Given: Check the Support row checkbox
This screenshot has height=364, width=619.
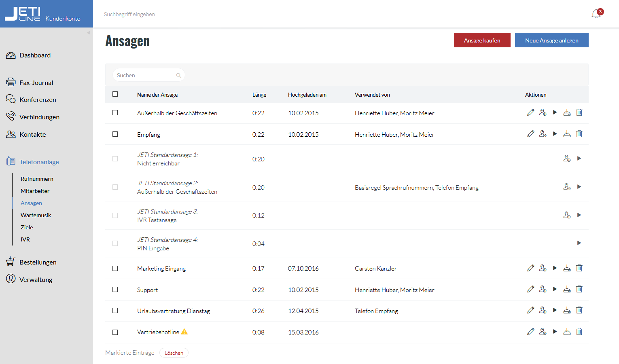Looking at the screenshot, I should pyautogui.click(x=115, y=290).
